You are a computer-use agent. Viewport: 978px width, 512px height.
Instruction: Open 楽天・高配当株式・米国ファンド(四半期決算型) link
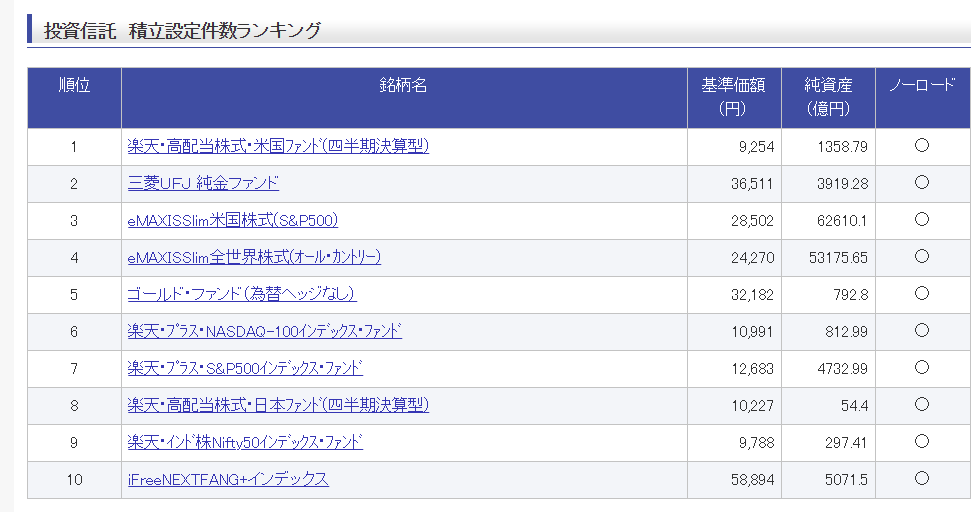click(x=278, y=147)
